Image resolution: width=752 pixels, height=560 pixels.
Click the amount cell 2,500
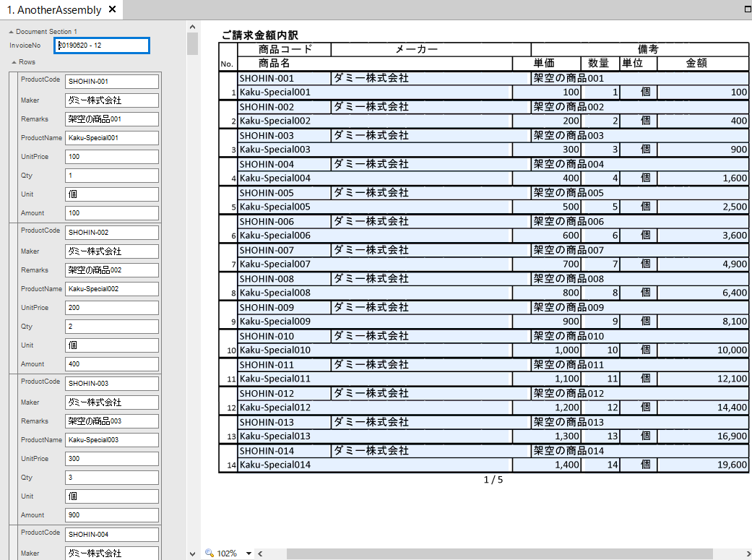coord(703,207)
